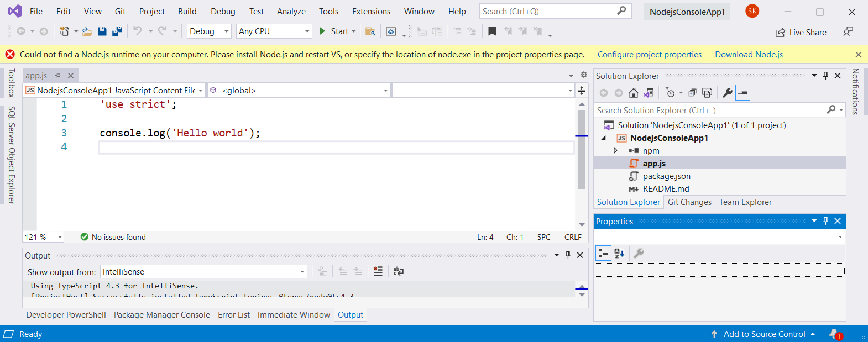The height and width of the screenshot is (342, 868).
Task: Click the New Project toolbar icon
Action: click(65, 31)
